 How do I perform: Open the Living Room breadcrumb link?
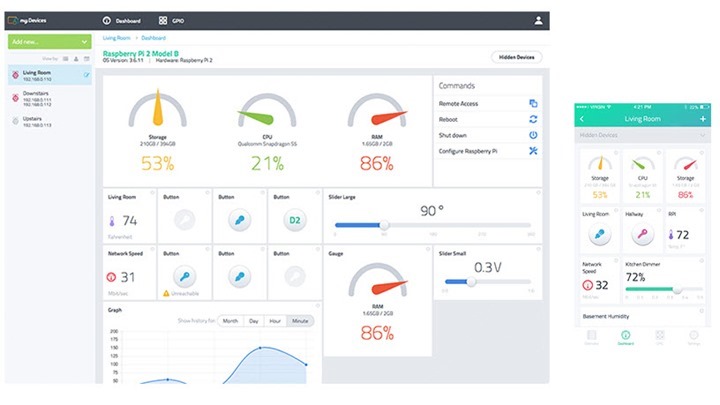(117, 38)
